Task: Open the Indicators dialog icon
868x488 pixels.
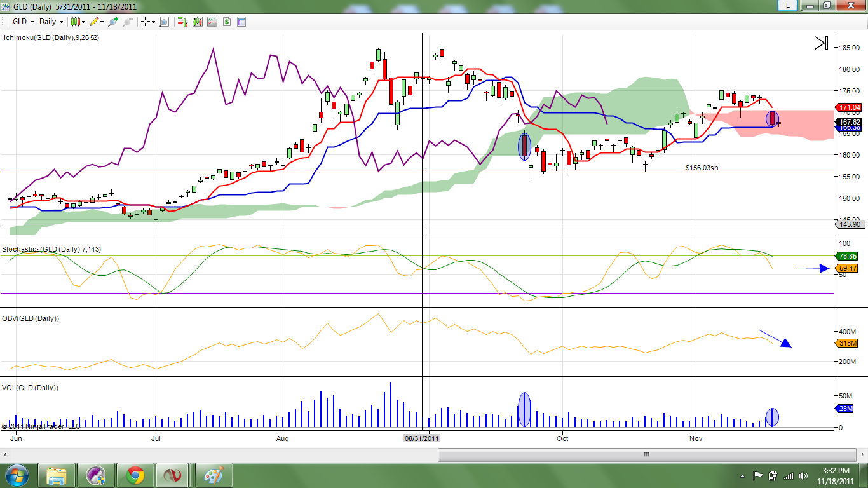Action: (x=212, y=22)
